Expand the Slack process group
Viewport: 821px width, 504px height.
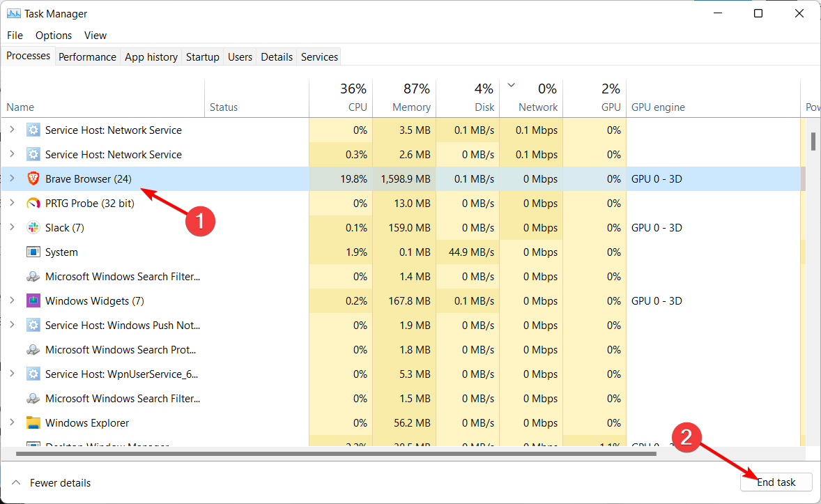coord(13,227)
